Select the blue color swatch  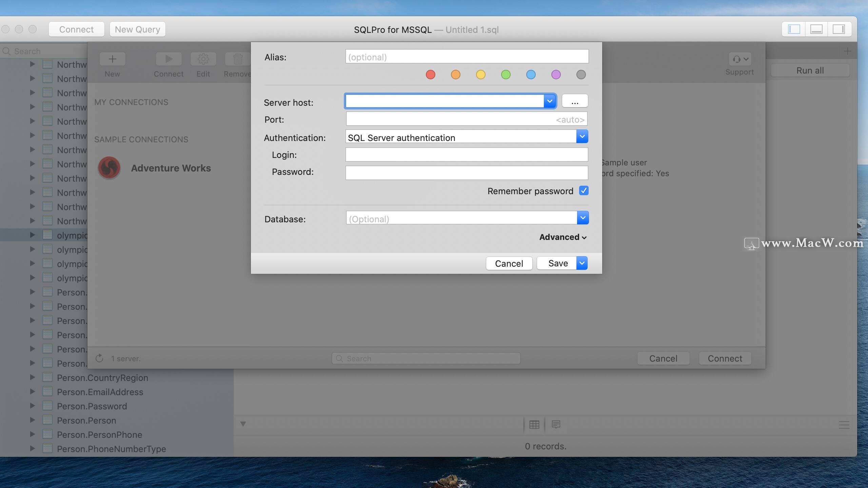[x=531, y=75]
